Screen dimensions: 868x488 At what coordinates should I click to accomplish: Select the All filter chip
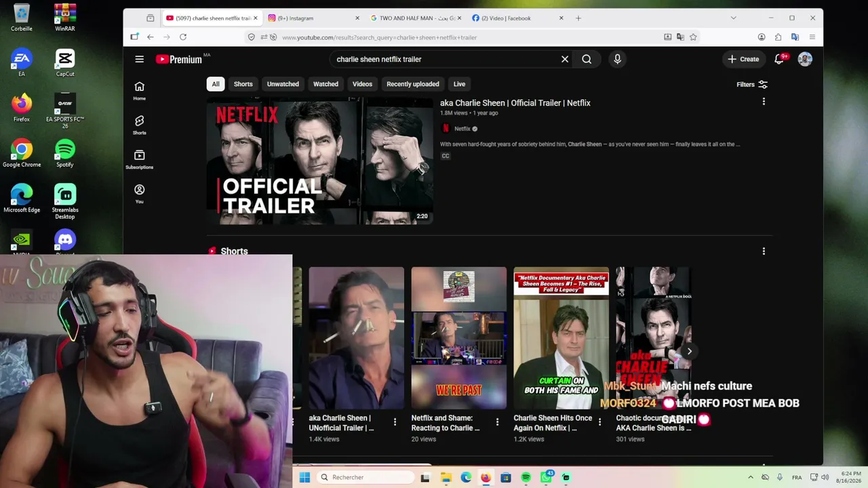click(216, 84)
